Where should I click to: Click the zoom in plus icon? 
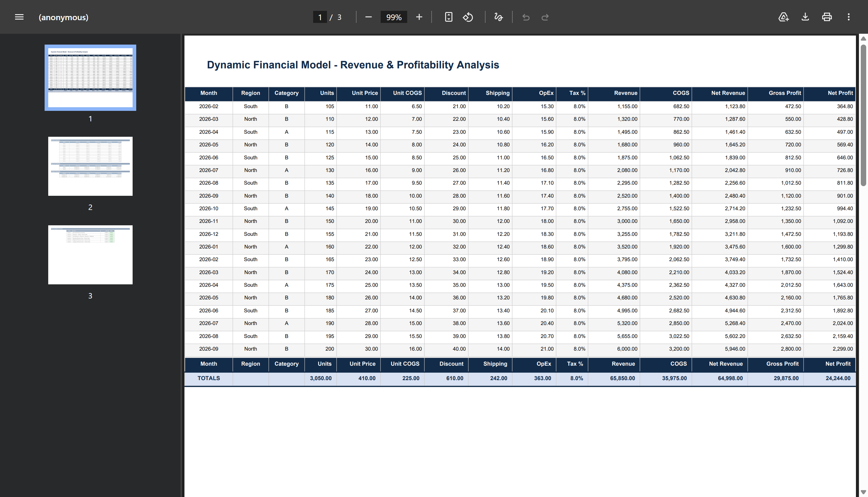click(x=419, y=17)
